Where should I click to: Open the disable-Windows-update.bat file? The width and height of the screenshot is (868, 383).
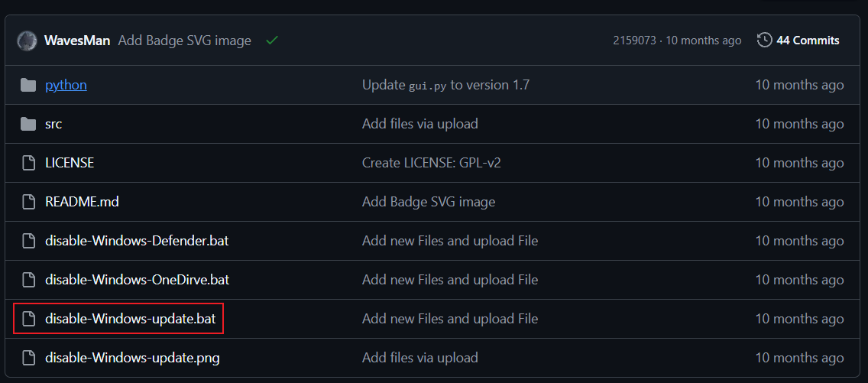click(130, 319)
